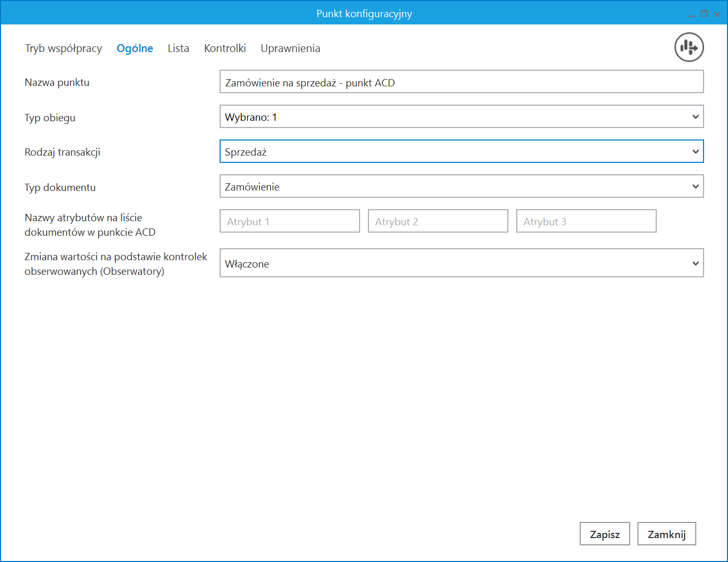
Task: Click the round workflow icon at top right
Action: [689, 47]
